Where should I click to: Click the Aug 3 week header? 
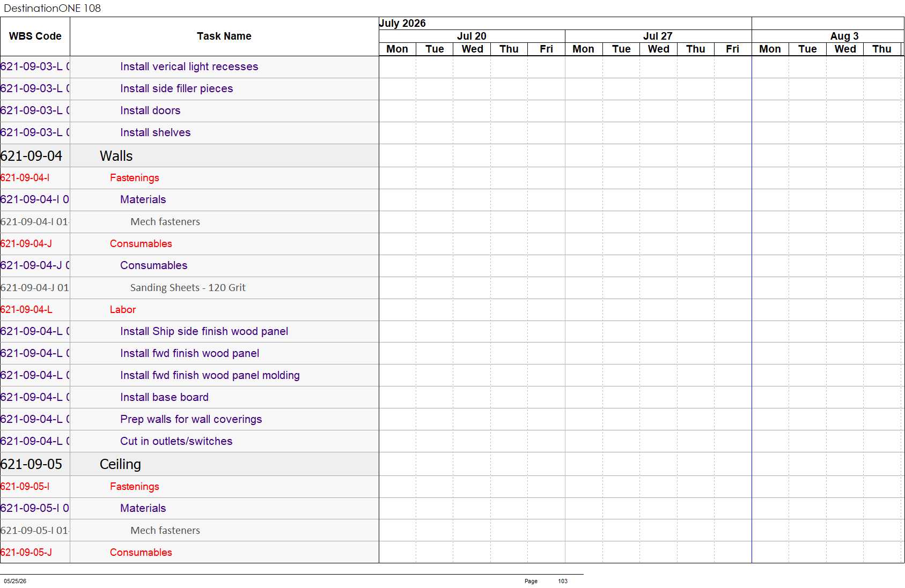point(844,36)
